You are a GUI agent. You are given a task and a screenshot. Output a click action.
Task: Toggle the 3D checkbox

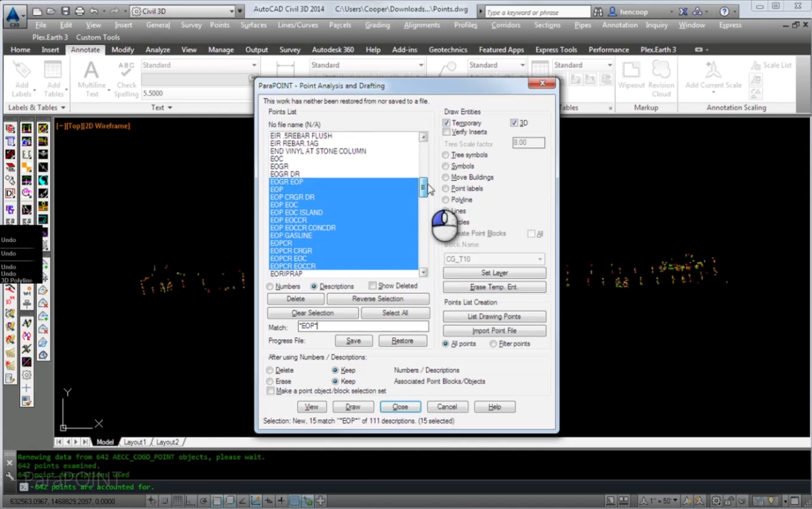pos(514,123)
